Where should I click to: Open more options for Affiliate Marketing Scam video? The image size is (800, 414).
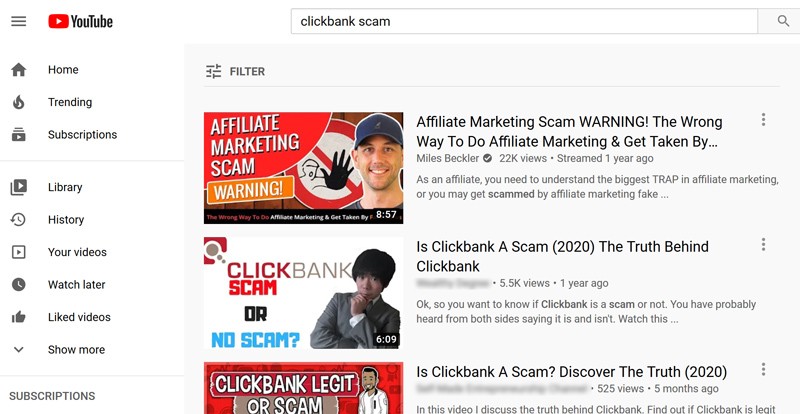pyautogui.click(x=763, y=119)
